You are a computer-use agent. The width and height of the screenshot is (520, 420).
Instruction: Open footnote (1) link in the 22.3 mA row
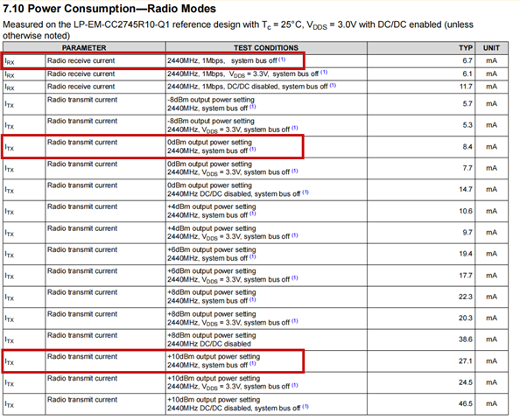coord(252,299)
